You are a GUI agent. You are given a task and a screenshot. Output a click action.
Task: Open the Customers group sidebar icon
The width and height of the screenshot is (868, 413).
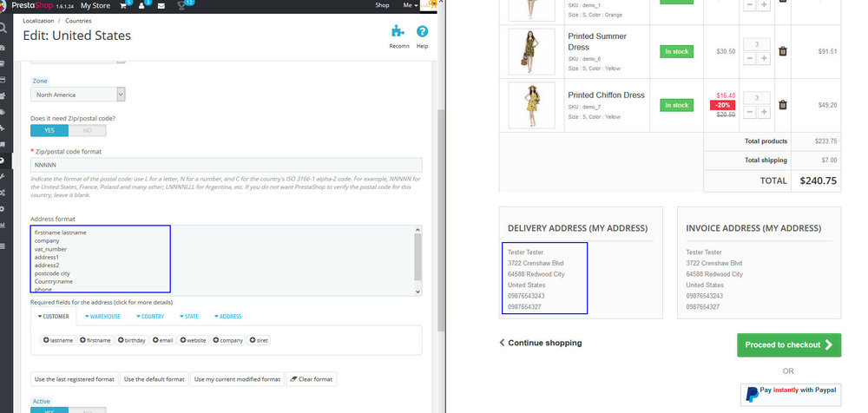(x=3, y=95)
